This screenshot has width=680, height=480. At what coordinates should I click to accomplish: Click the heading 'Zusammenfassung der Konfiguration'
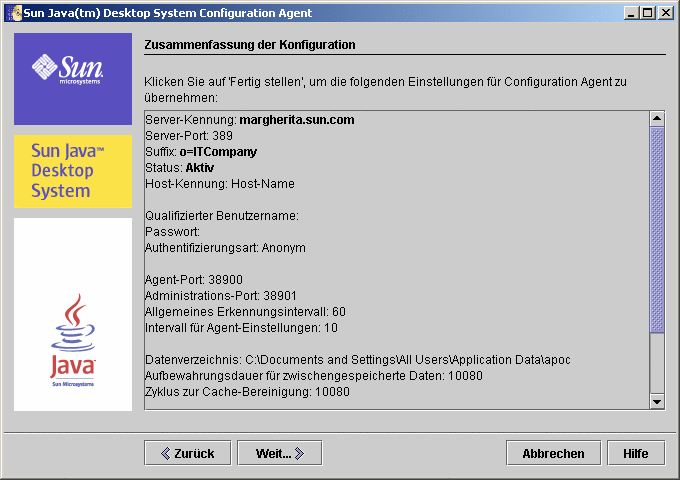tap(250, 45)
